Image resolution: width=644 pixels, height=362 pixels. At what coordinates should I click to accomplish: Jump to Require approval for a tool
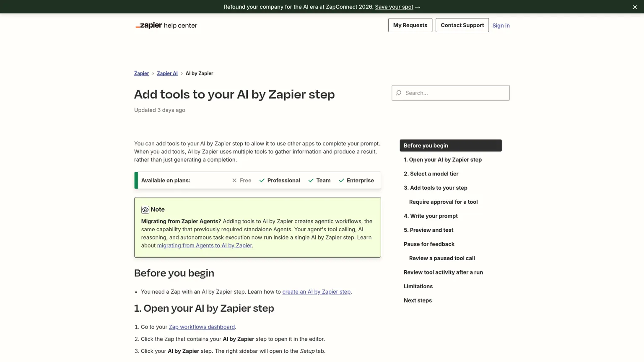click(444, 202)
